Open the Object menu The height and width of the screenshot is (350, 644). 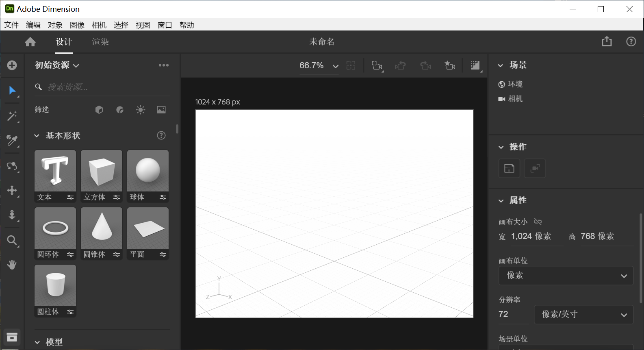click(55, 25)
